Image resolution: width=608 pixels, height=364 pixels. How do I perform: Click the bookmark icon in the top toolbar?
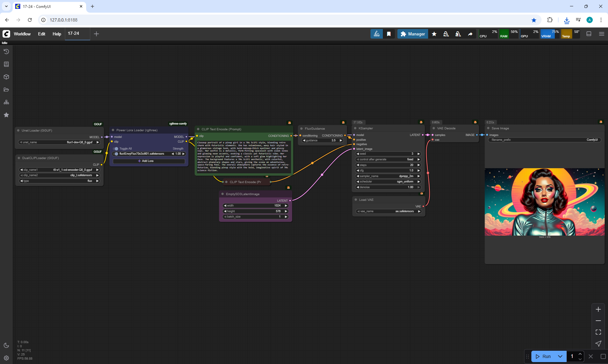pyautogui.click(x=389, y=34)
